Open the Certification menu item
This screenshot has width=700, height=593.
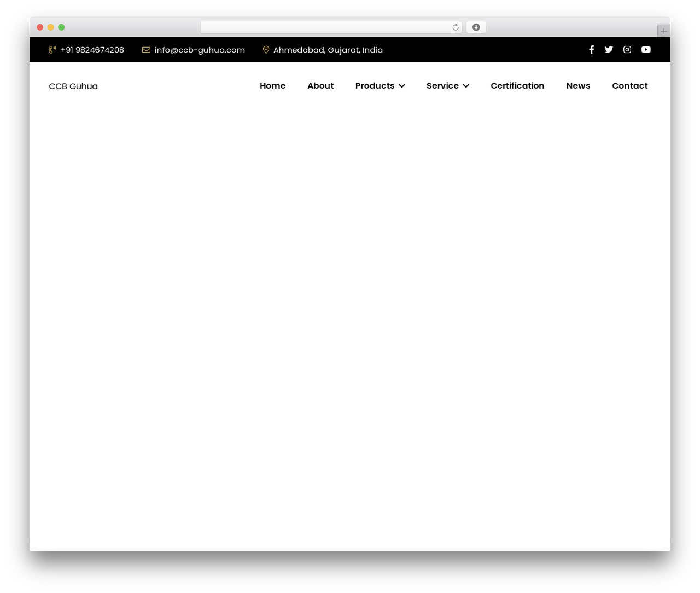pyautogui.click(x=517, y=86)
